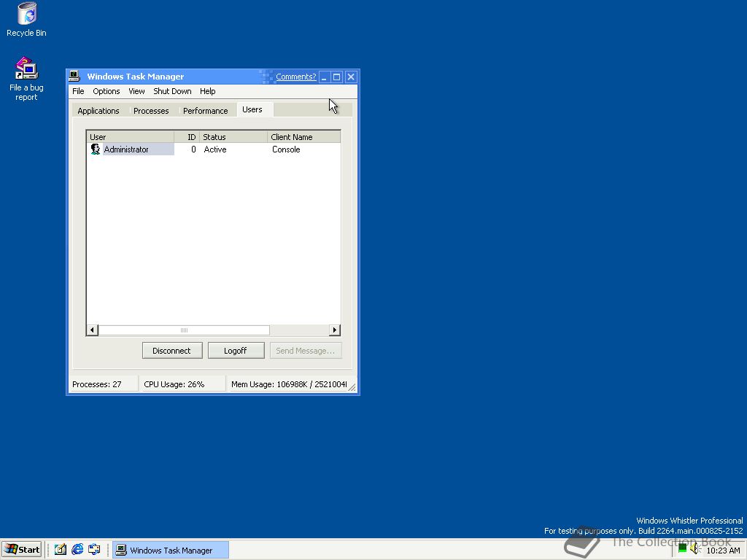The width and height of the screenshot is (747, 560).
Task: Open the Shut Down menu
Action: pos(172,91)
